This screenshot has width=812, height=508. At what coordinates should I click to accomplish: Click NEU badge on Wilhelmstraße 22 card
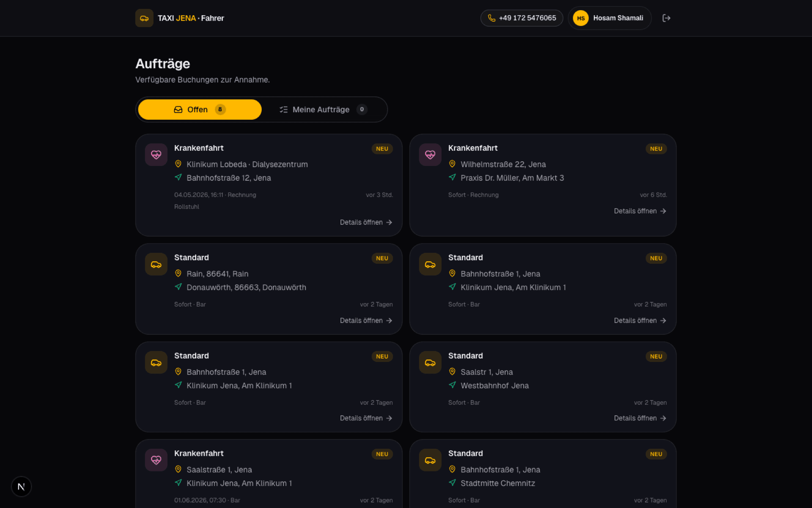pos(656,149)
